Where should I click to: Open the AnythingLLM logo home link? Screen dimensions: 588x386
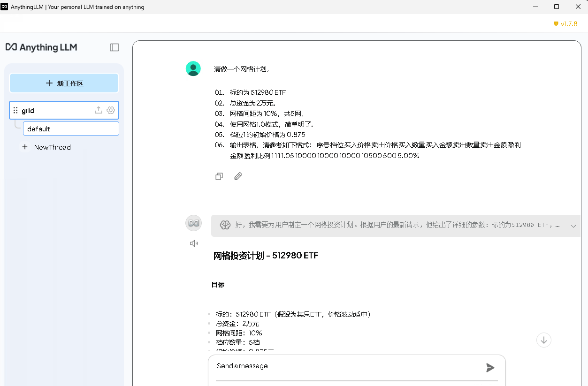point(41,47)
